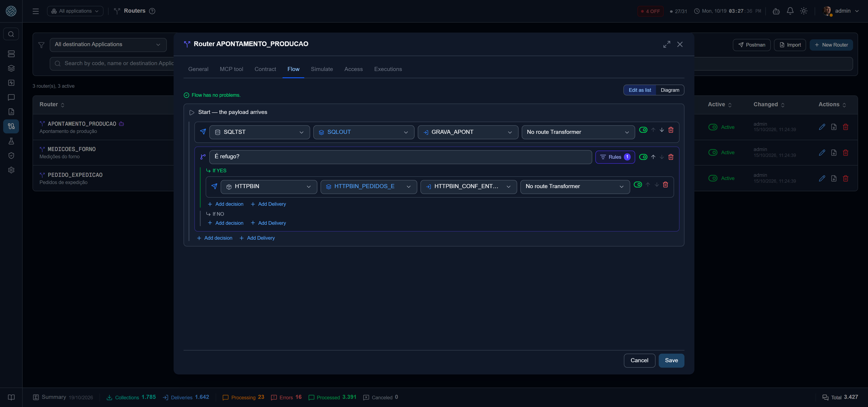
Task: Open the All applications selector
Action: coord(75,11)
